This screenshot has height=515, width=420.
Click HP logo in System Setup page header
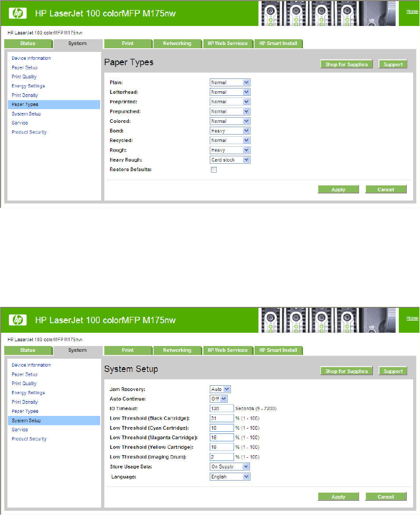[x=17, y=320]
